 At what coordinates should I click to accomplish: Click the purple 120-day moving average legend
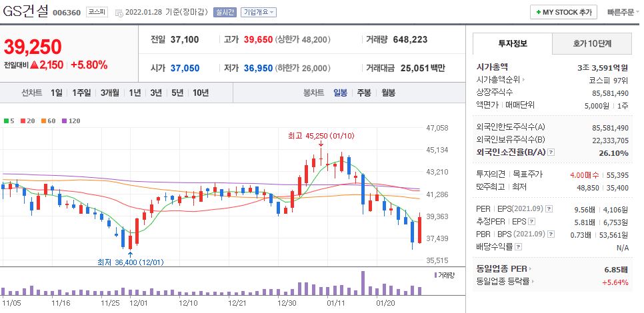tap(71, 121)
